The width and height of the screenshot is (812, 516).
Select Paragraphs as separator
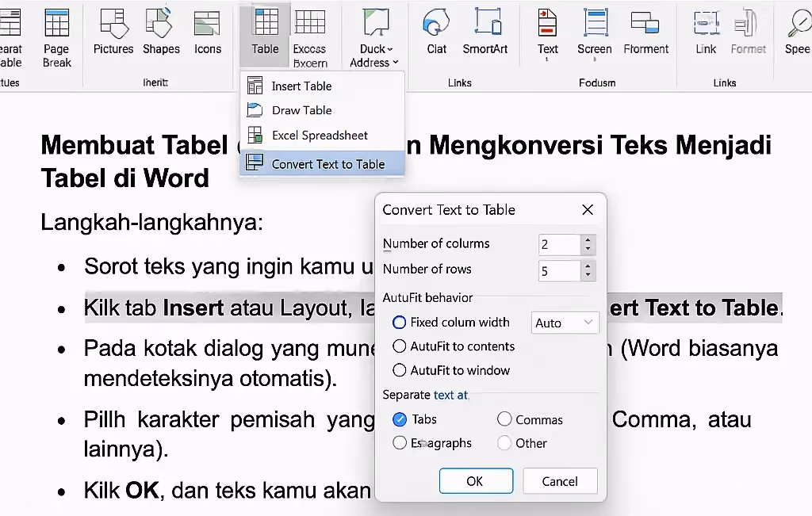pos(400,443)
